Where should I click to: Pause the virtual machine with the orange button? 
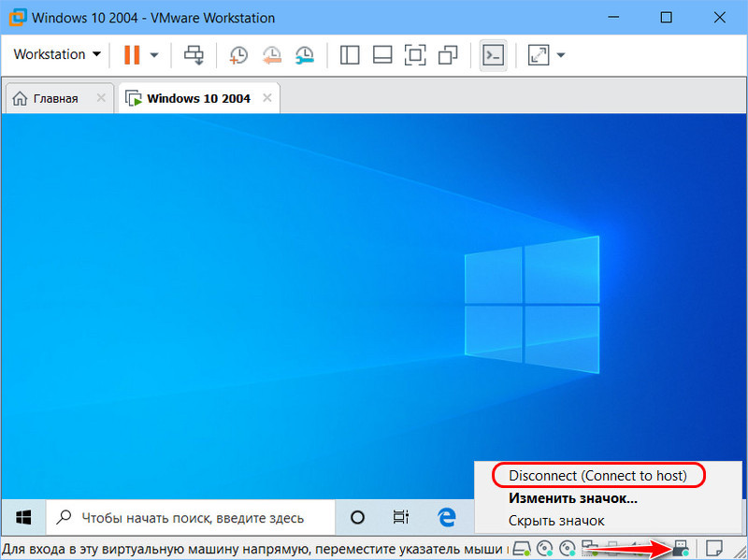132,55
